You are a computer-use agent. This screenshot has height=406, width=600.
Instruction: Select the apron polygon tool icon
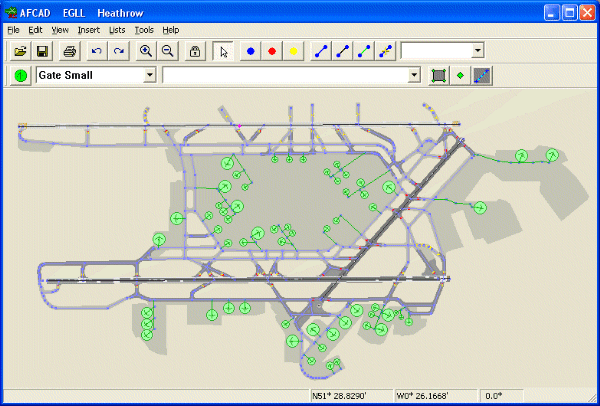439,75
